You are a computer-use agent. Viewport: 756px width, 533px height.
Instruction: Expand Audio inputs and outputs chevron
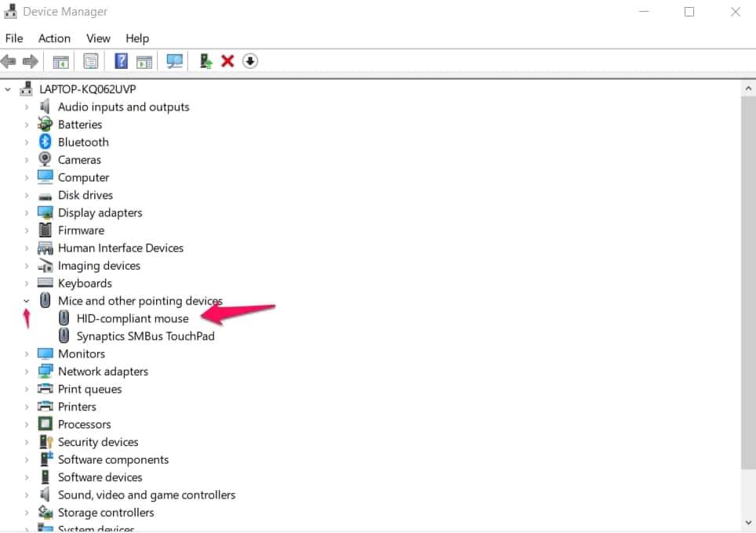pos(27,107)
